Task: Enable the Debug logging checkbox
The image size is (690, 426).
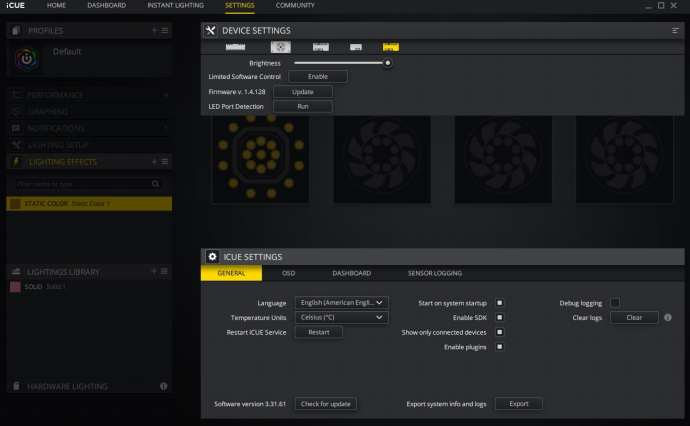Action: (615, 303)
